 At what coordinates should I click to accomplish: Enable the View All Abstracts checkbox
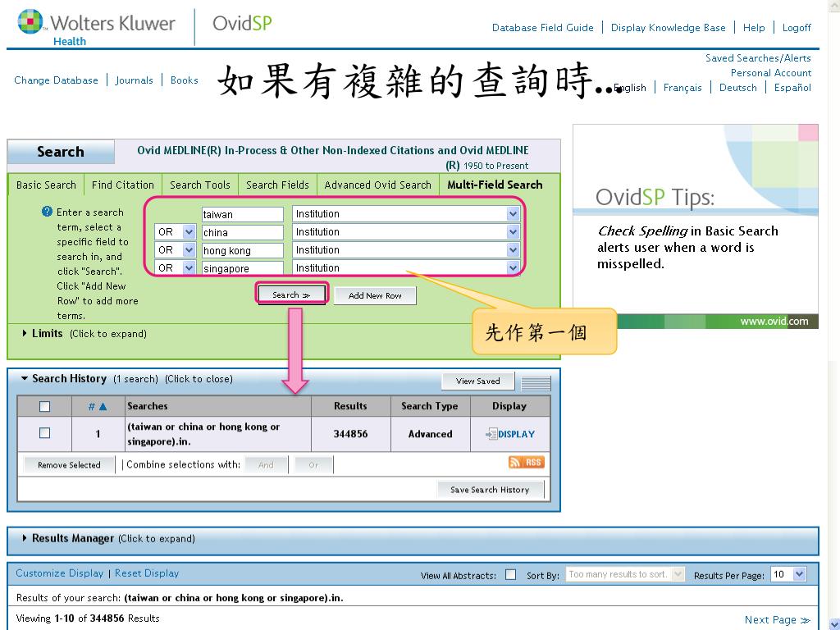coord(510,575)
